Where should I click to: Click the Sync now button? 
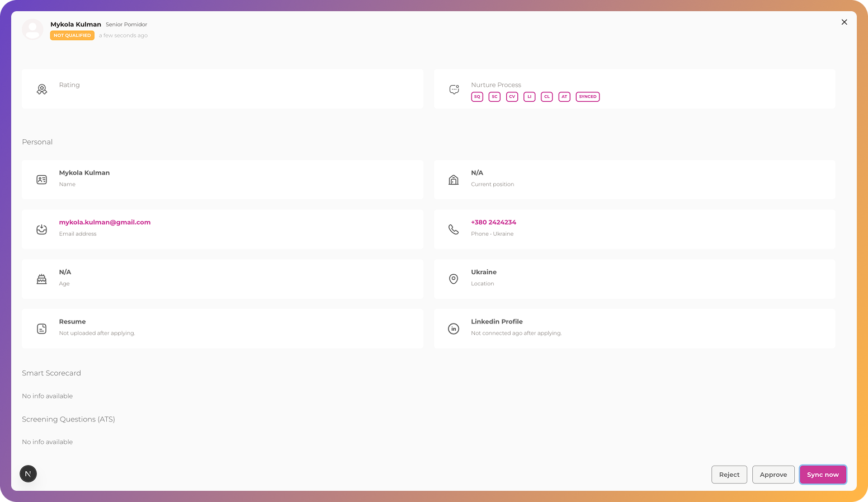[822, 475]
